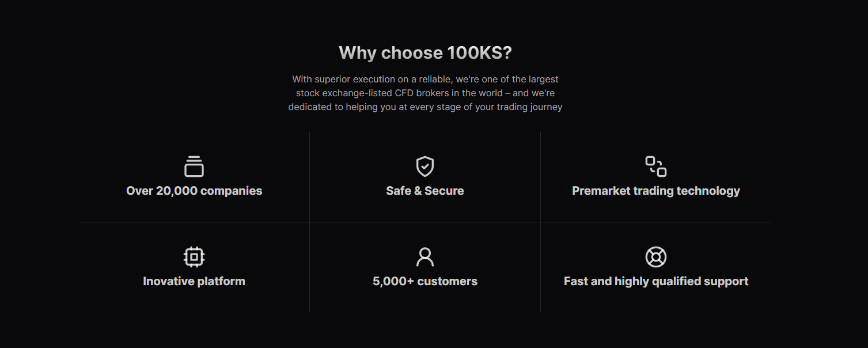Select 'Fast and highly qualified support' text
868x348 pixels.
pos(656,282)
